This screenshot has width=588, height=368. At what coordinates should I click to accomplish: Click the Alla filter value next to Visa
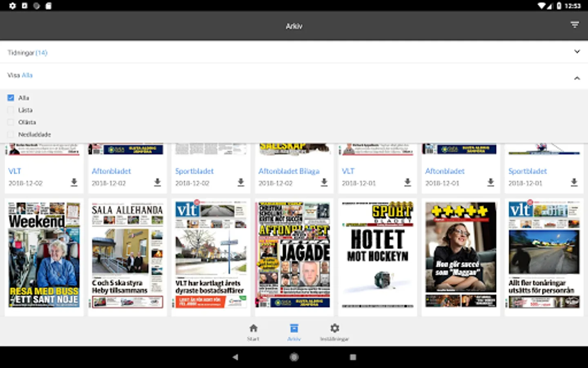point(27,75)
